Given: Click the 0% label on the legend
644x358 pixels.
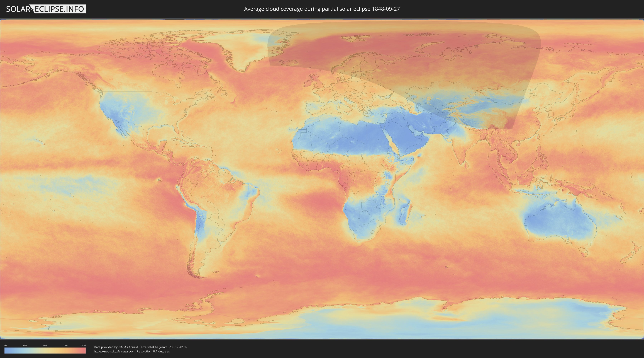Looking at the screenshot, I should (6, 345).
